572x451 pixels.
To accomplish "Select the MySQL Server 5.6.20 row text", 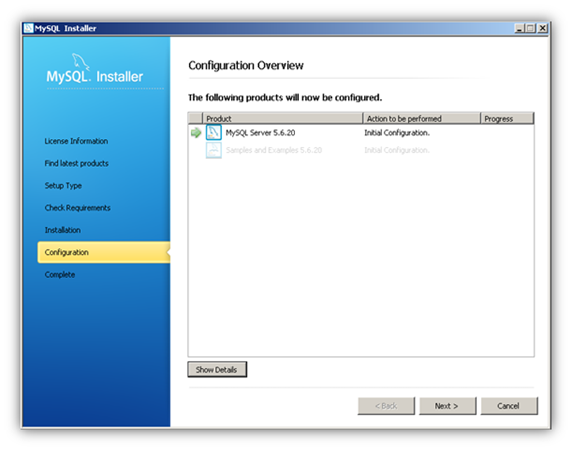I will coord(260,133).
